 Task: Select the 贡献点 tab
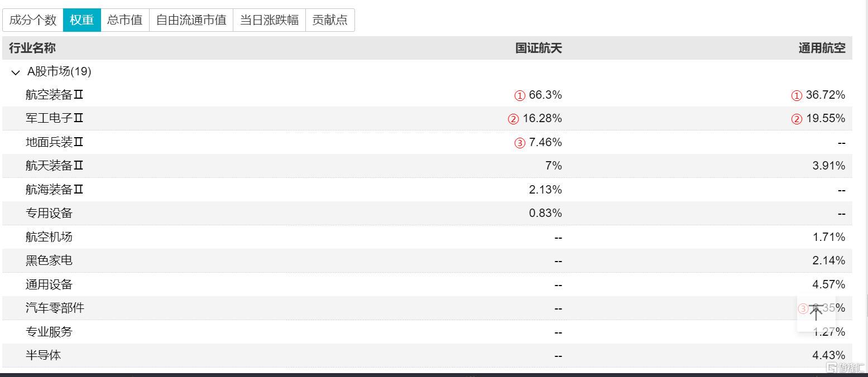(329, 20)
